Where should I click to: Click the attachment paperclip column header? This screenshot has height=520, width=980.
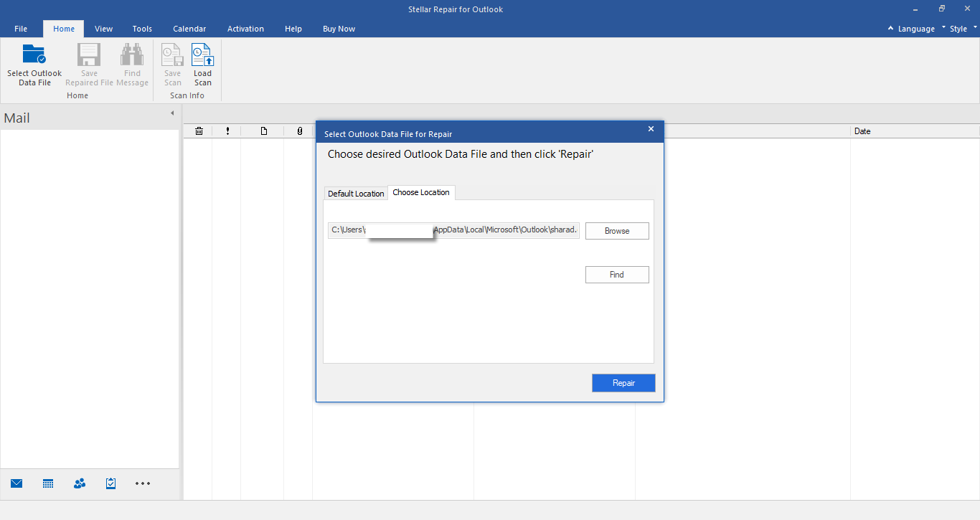[x=299, y=131]
